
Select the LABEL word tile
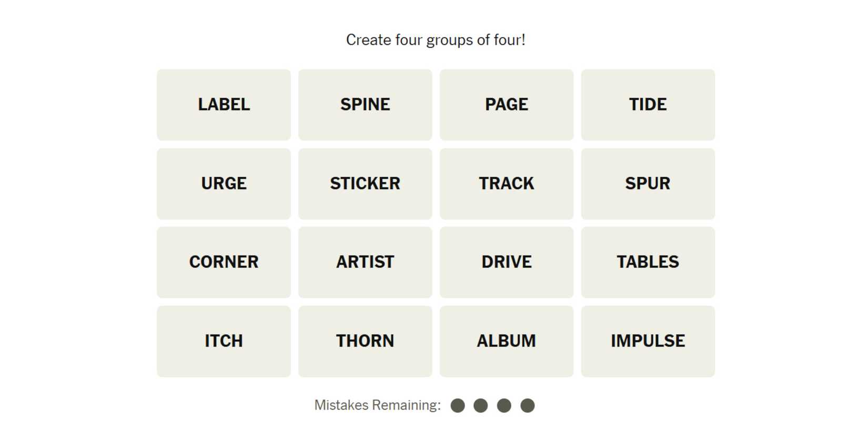224,105
